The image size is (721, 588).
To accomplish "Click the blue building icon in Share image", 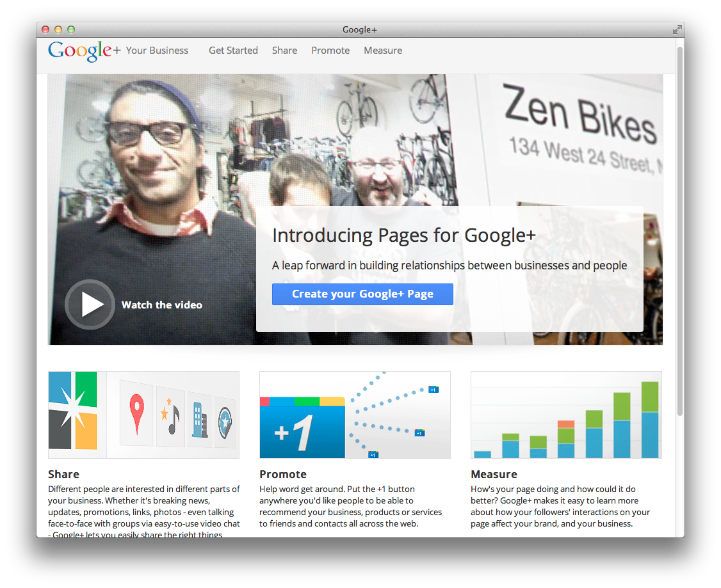I will pos(200,420).
